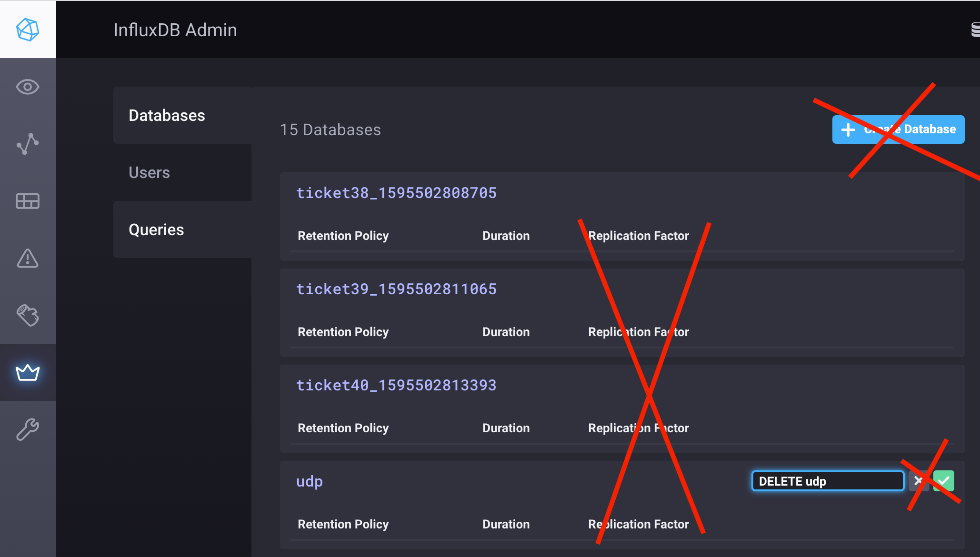Switch to the Users tab
This screenshot has height=557, width=980.
(x=149, y=172)
